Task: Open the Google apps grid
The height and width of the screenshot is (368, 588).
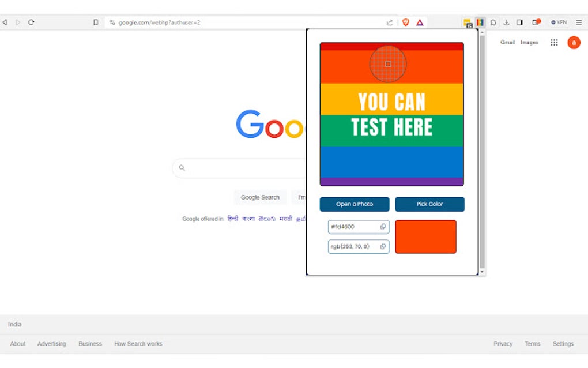Action: coord(554,42)
